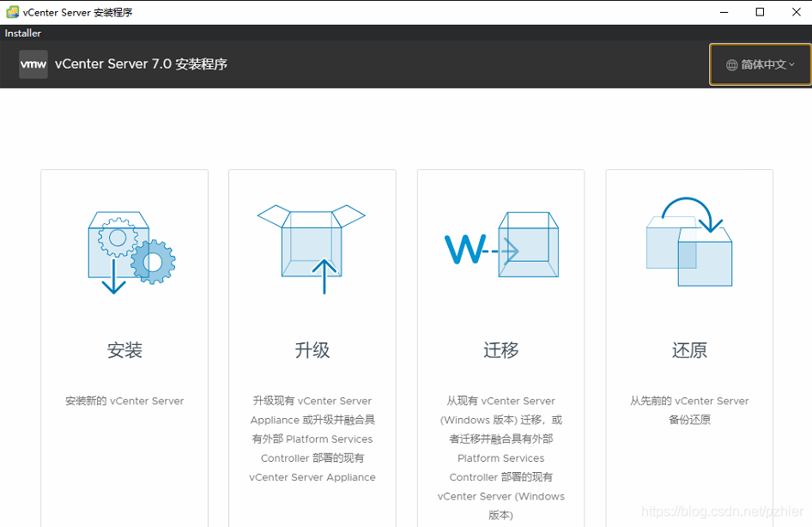The width and height of the screenshot is (812, 527).
Task: Click the restore description 从先前的 vCenter Server 备份还原
Action: (689, 410)
